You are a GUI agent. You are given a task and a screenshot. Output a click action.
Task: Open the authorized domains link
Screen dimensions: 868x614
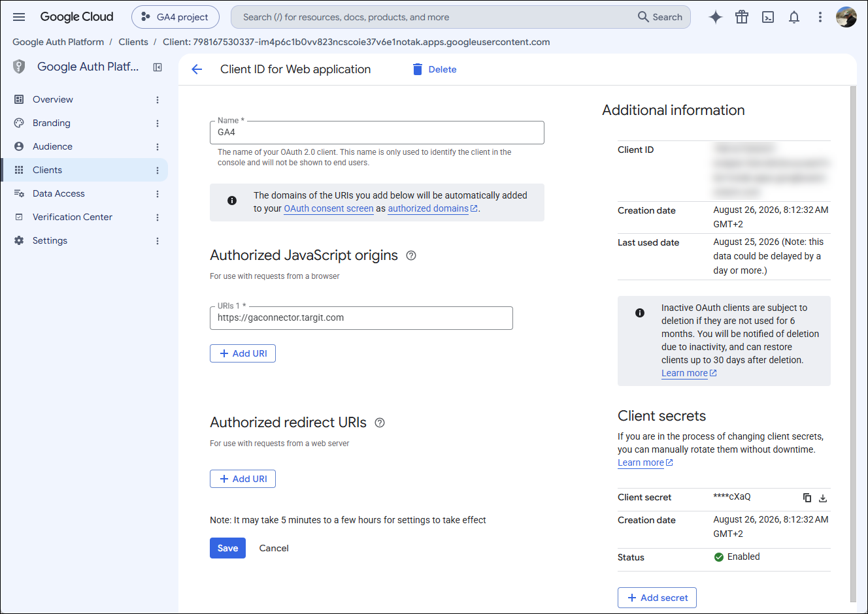point(433,208)
